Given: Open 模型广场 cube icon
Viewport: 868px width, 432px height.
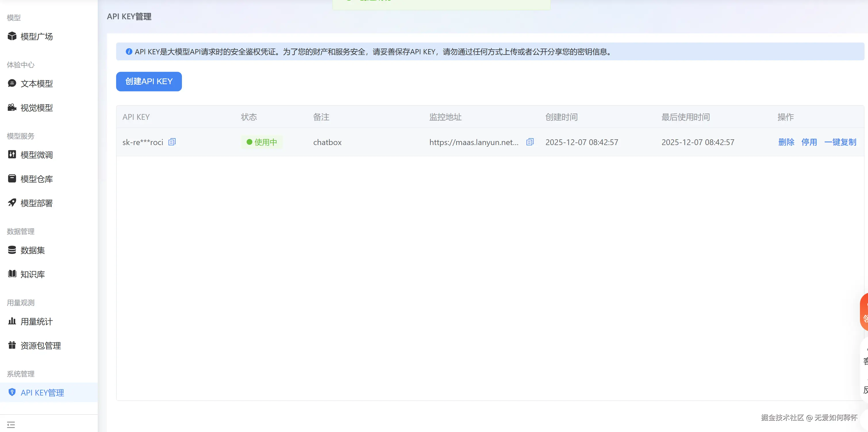Looking at the screenshot, I should 12,36.
